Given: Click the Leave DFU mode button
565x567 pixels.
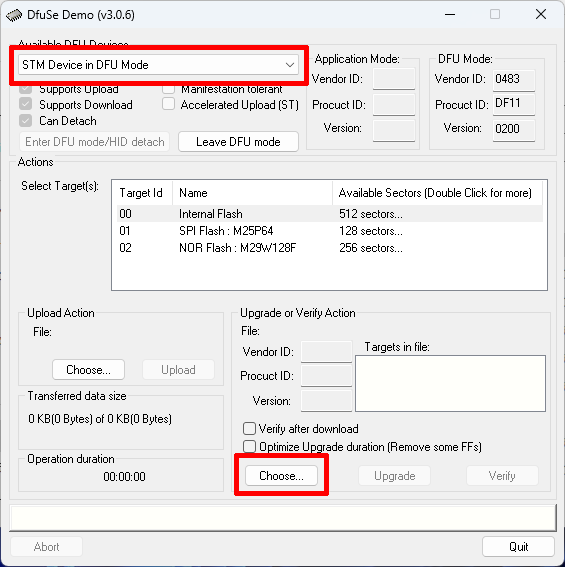Looking at the screenshot, I should [238, 141].
